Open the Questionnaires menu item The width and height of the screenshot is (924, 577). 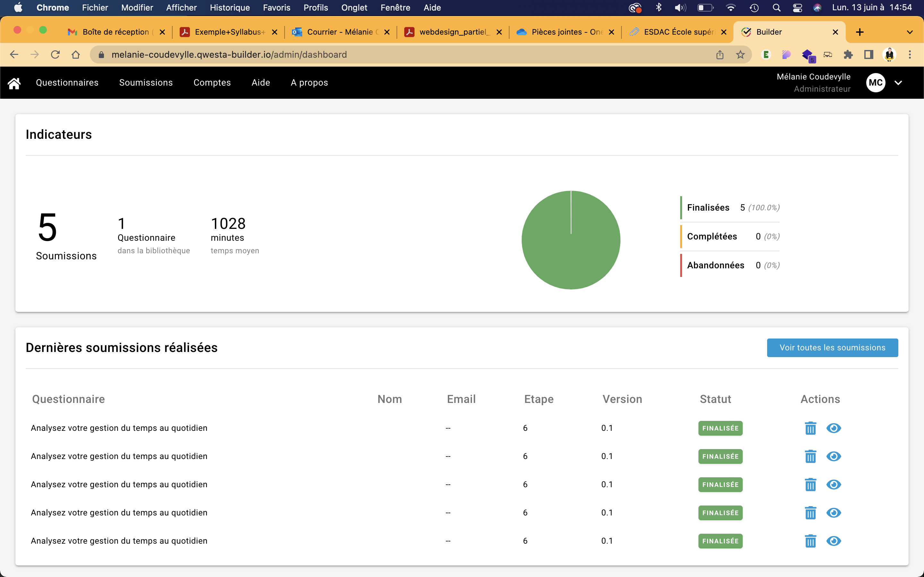click(x=67, y=83)
